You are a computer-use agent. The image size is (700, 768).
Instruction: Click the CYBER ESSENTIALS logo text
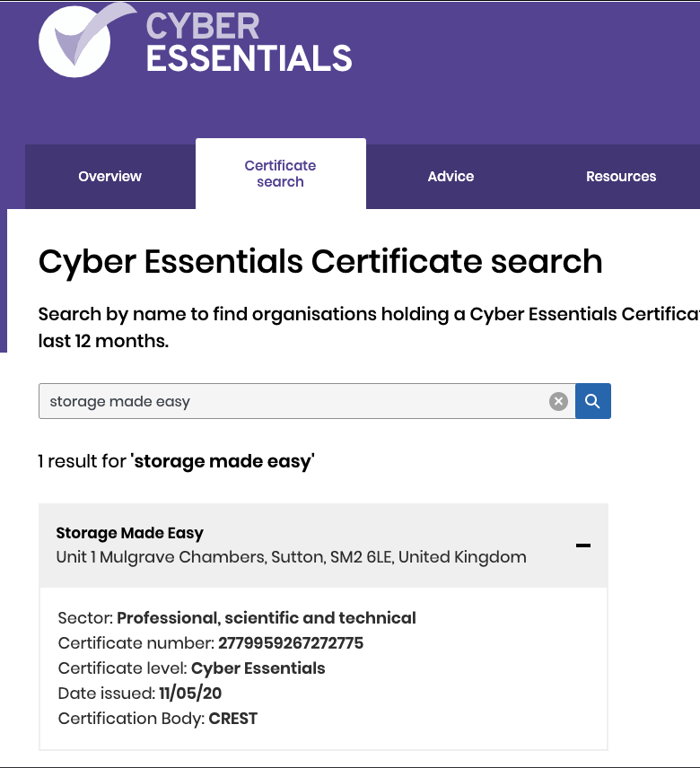click(x=249, y=42)
